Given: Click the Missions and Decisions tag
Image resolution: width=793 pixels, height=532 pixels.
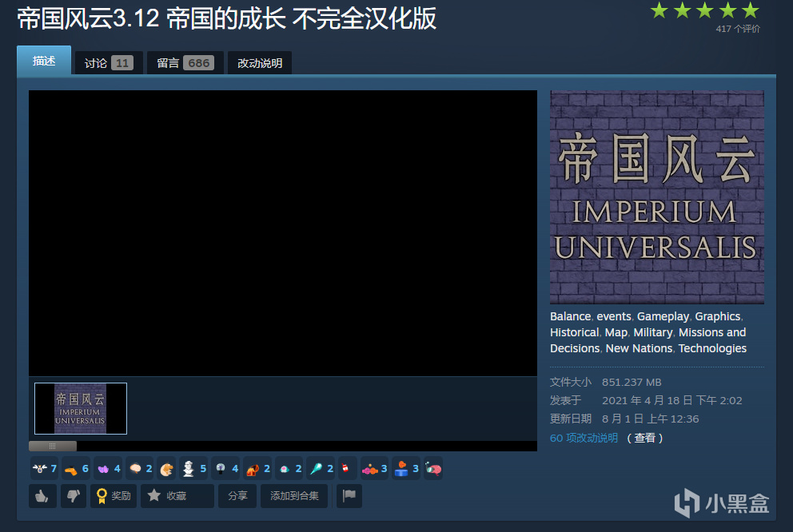Looking at the screenshot, I should click(x=648, y=340).
